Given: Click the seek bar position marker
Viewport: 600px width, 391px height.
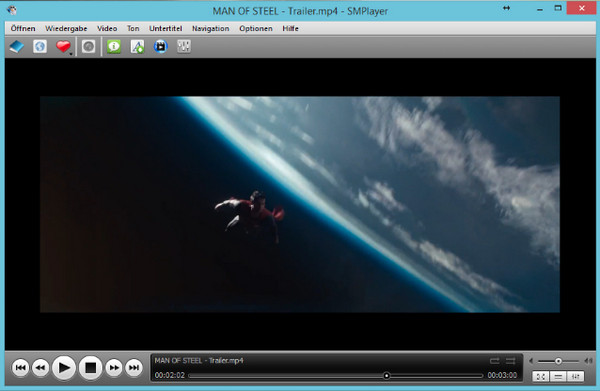Looking at the screenshot, I should pyautogui.click(x=386, y=376).
